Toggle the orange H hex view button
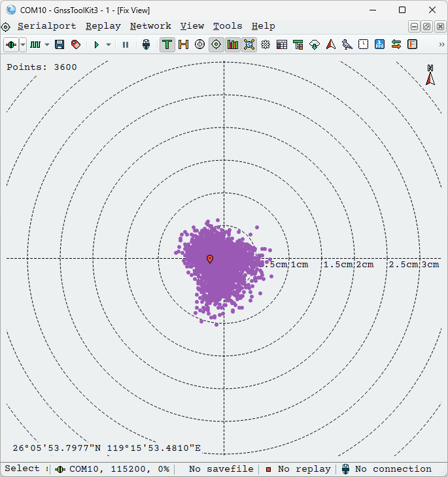 tap(183, 44)
